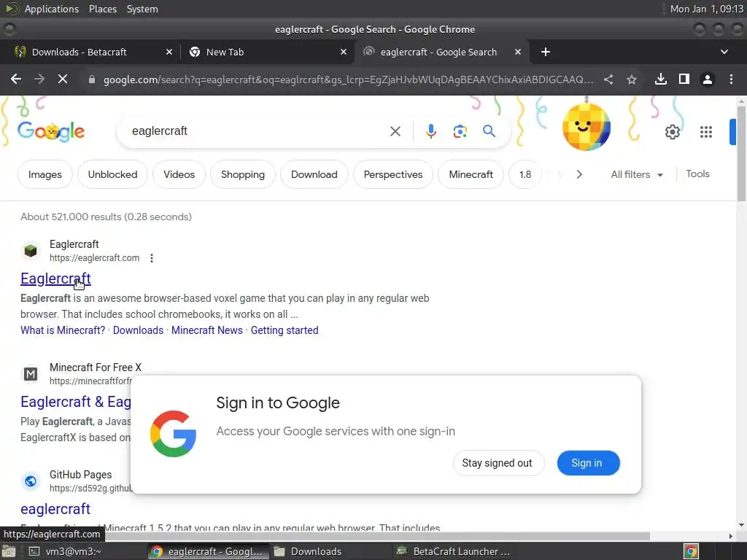Submit search with magnifier icon
This screenshot has height=560, width=747.
pos(489,131)
